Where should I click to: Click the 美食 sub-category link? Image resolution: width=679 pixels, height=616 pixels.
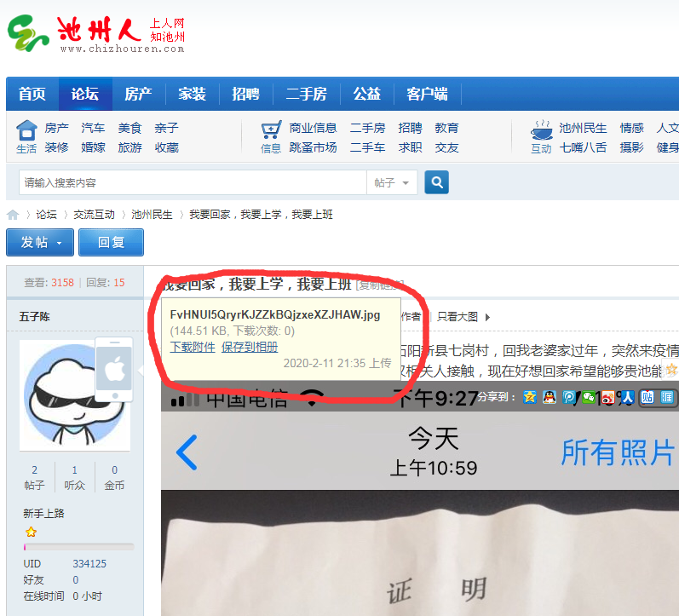point(129,128)
